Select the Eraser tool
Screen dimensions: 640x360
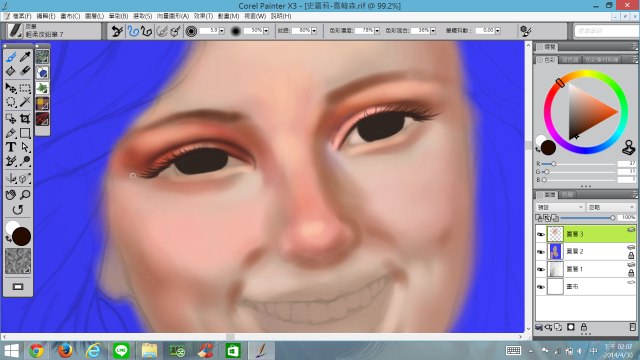(x=25, y=71)
